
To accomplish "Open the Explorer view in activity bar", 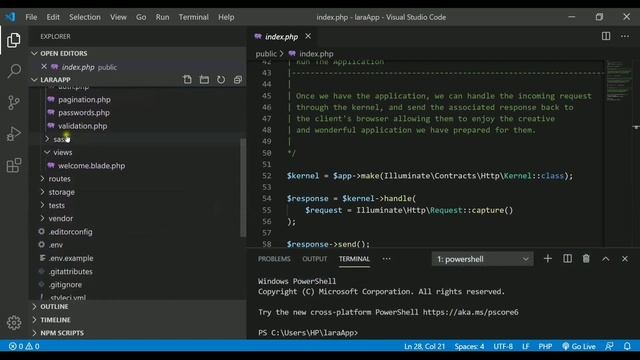I will (13, 40).
